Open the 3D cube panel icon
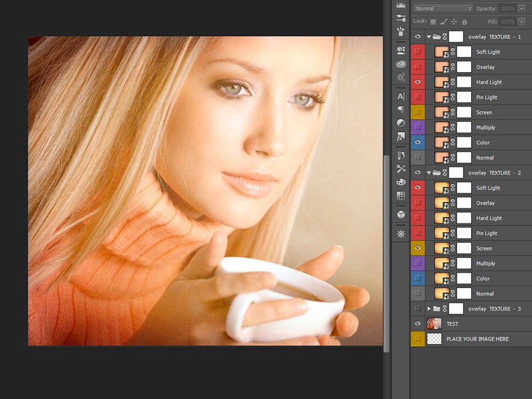Screen dimensions: 532x399 (x=401, y=214)
